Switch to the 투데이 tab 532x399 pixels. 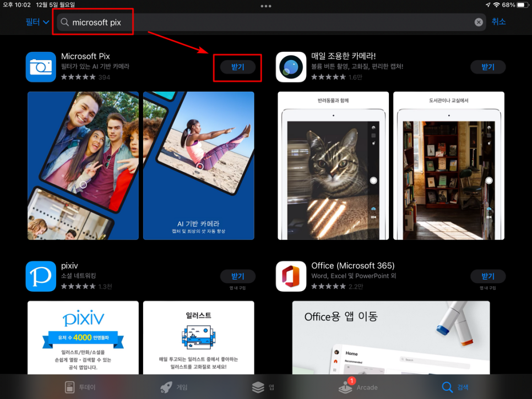[80, 387]
